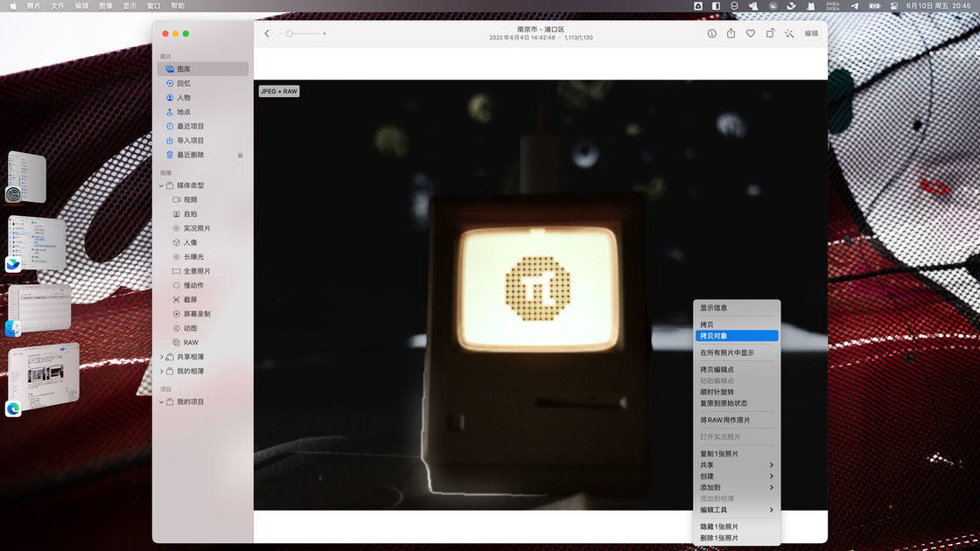The height and width of the screenshot is (551, 980).
Task: Click the plus zoom-in mark
Action: click(325, 34)
